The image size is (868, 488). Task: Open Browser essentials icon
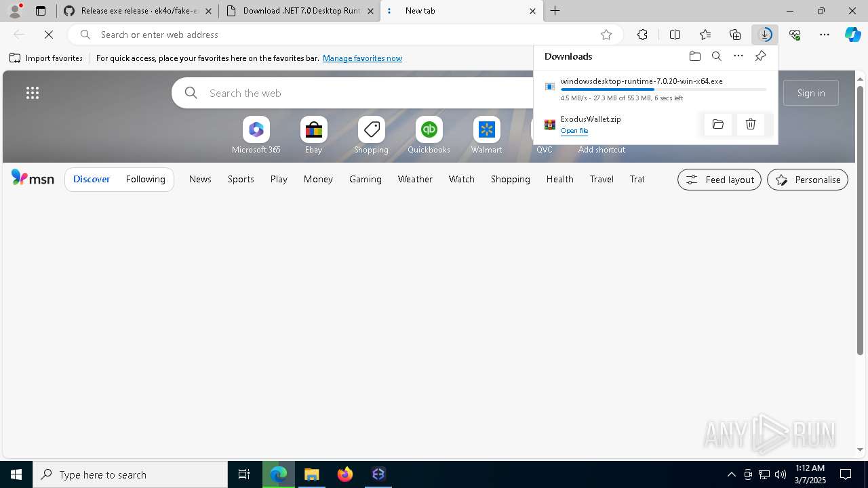(795, 35)
